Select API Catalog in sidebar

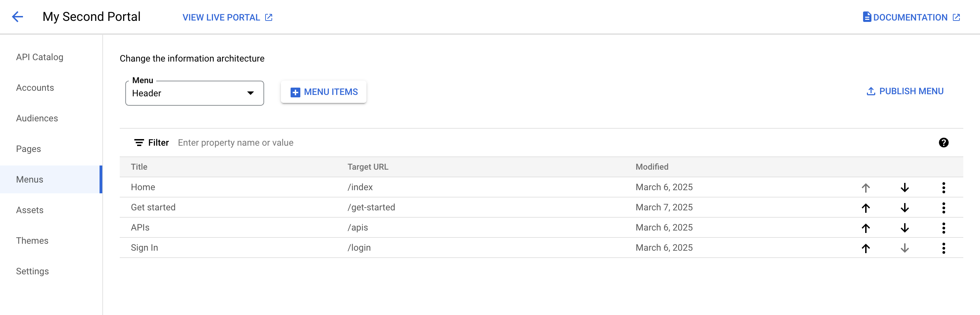(x=40, y=57)
